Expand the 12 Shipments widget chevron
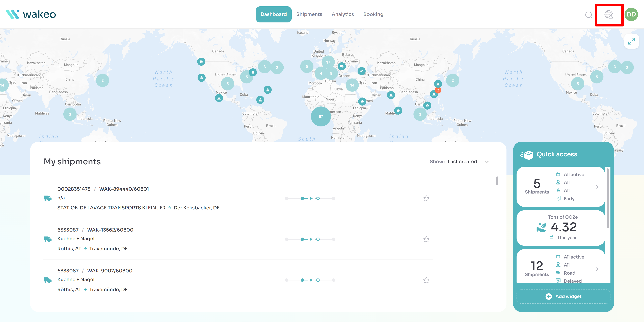Viewport: 644px width, 322px height. (x=597, y=269)
